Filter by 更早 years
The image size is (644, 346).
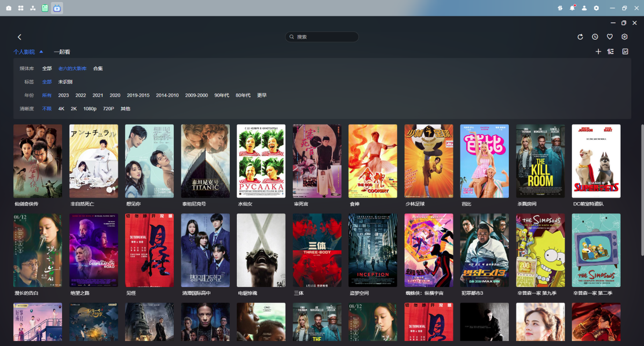262,95
